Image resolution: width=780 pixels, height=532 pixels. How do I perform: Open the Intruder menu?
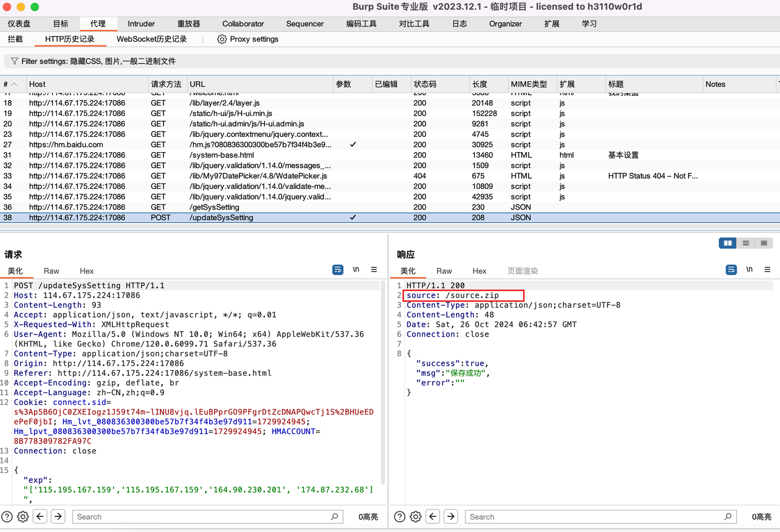(141, 24)
